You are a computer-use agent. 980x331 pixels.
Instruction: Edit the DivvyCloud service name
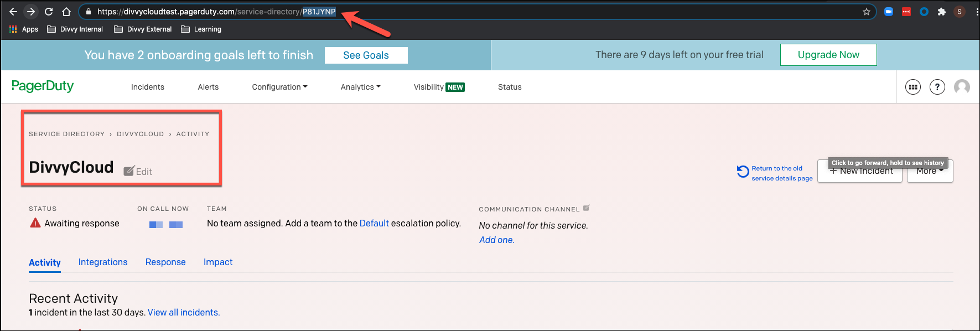[x=138, y=172]
